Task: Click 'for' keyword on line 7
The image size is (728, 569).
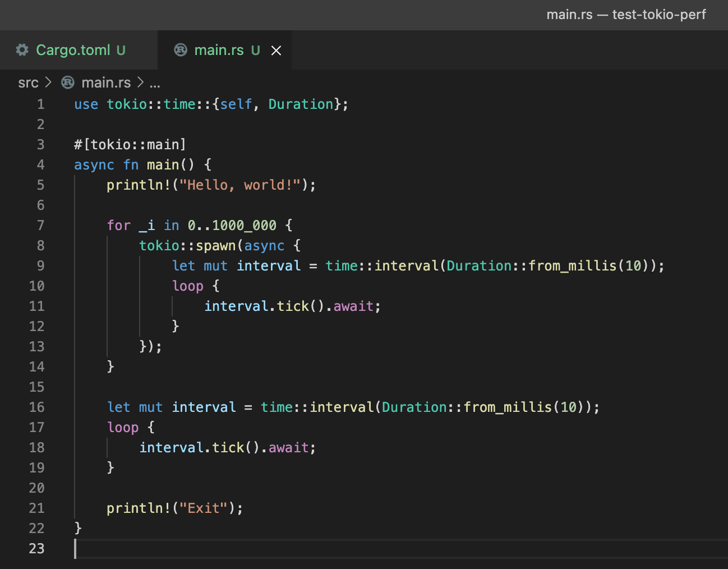Action: click(x=119, y=226)
